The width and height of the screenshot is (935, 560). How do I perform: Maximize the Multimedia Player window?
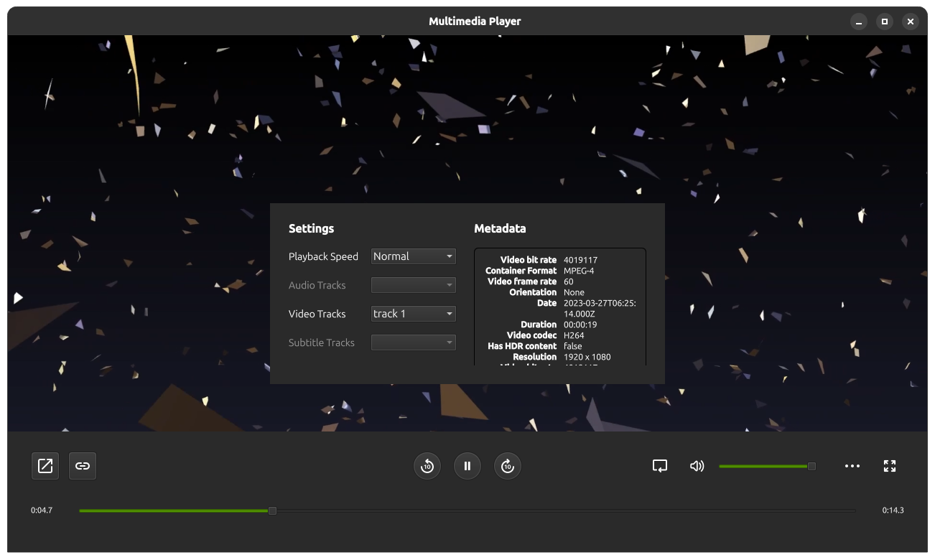(885, 22)
